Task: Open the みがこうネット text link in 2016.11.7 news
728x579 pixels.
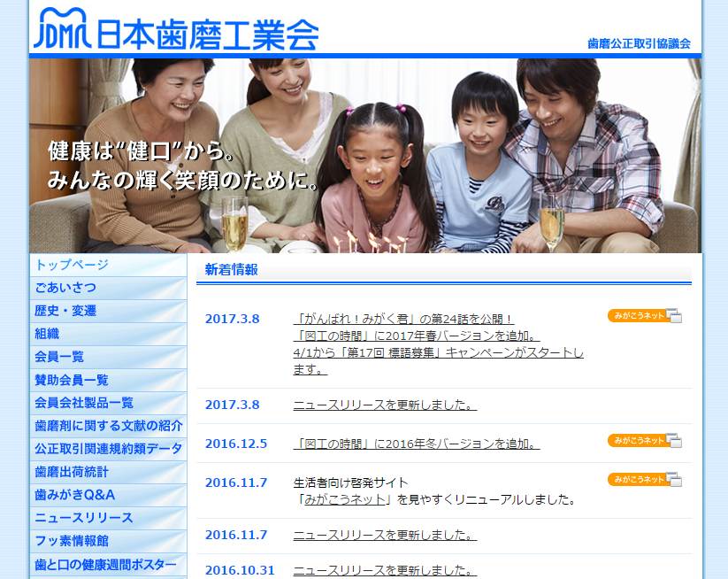Action: (x=346, y=499)
